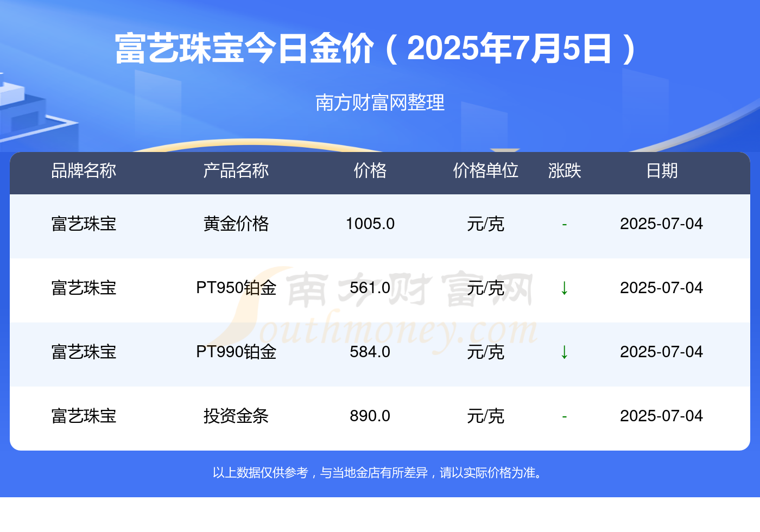
Task: Click the 黄金价格 product cell
Action: pos(236,224)
